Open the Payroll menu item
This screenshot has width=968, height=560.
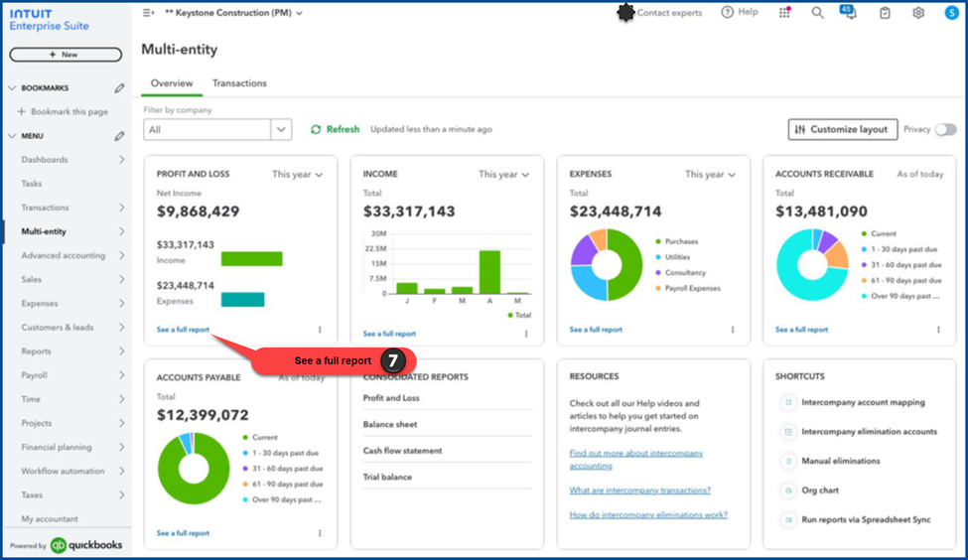pos(34,375)
